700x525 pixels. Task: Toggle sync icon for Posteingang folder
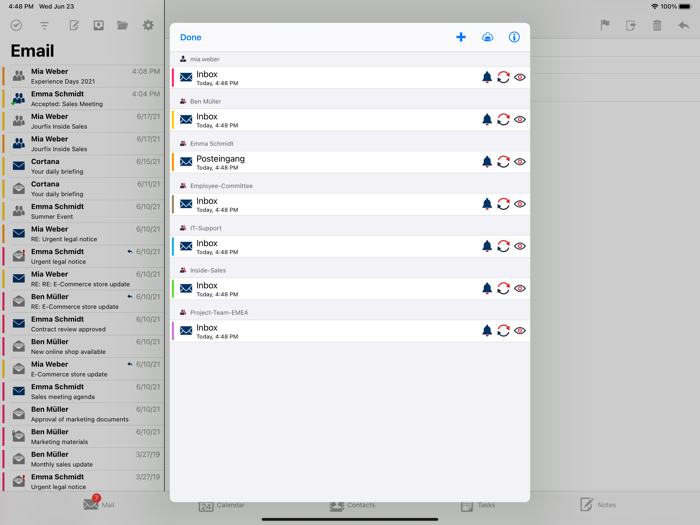coord(503,162)
